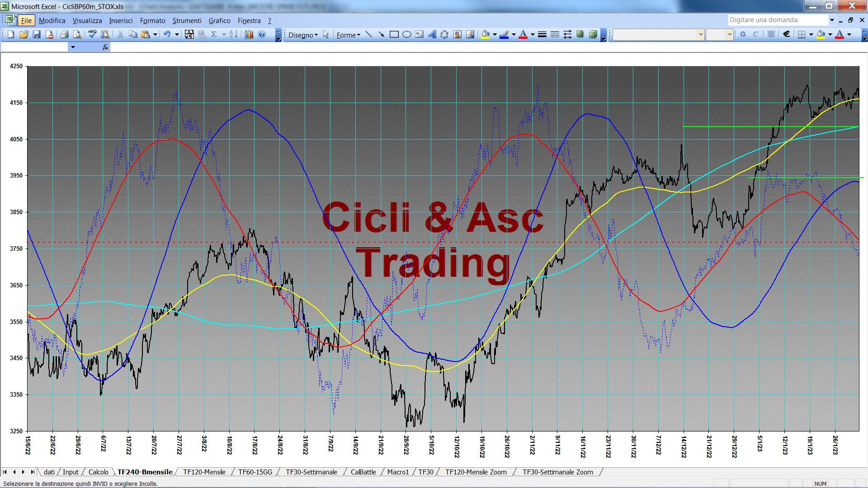Open the Disegno dropdown menu
Image resolution: width=868 pixels, height=488 pixels.
click(303, 35)
